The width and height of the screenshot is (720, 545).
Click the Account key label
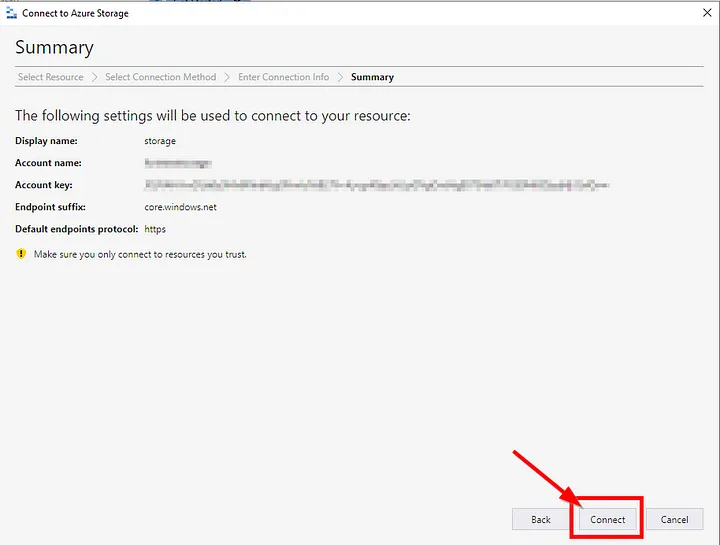43,185
